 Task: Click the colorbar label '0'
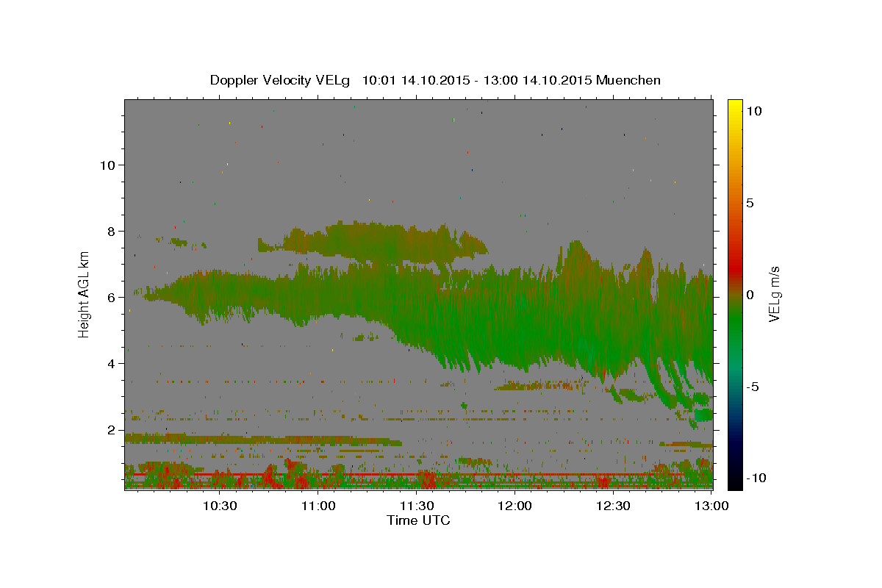750,295
